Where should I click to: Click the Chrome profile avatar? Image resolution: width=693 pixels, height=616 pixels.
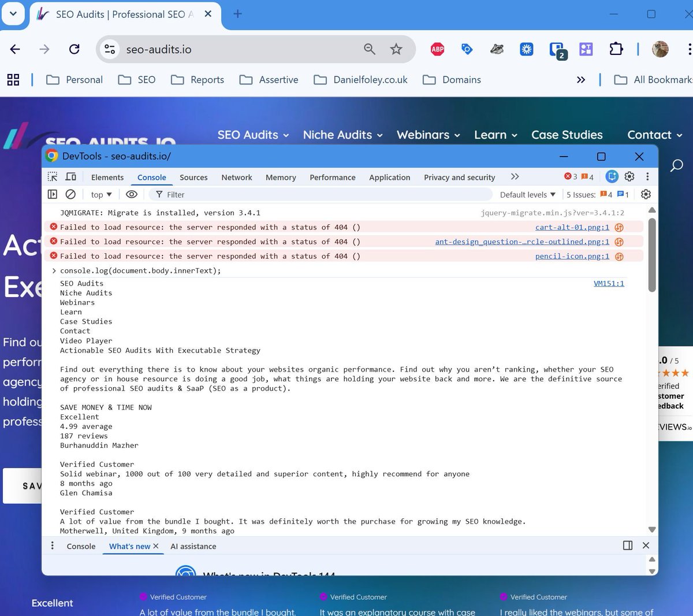(660, 49)
